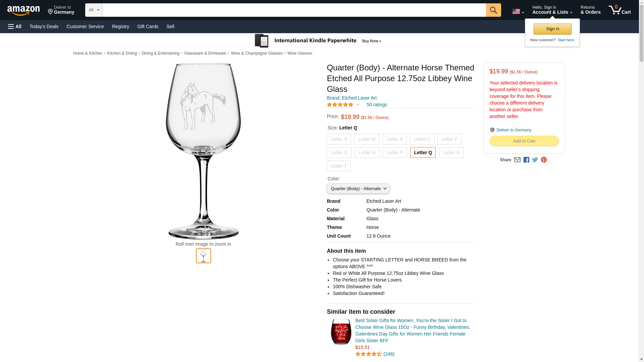Share via email envelope icon

point(517,160)
